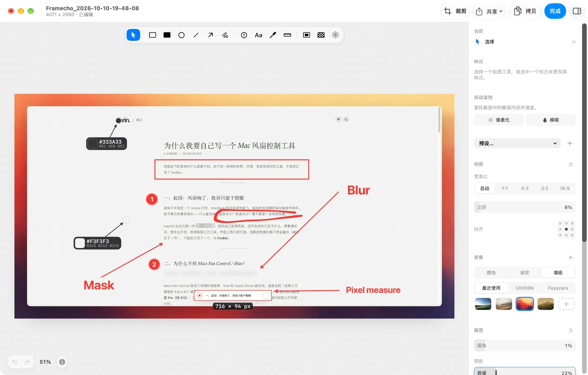This screenshot has width=588, height=375.
Task: Select the pointer selection tool
Action: pyautogui.click(x=133, y=35)
